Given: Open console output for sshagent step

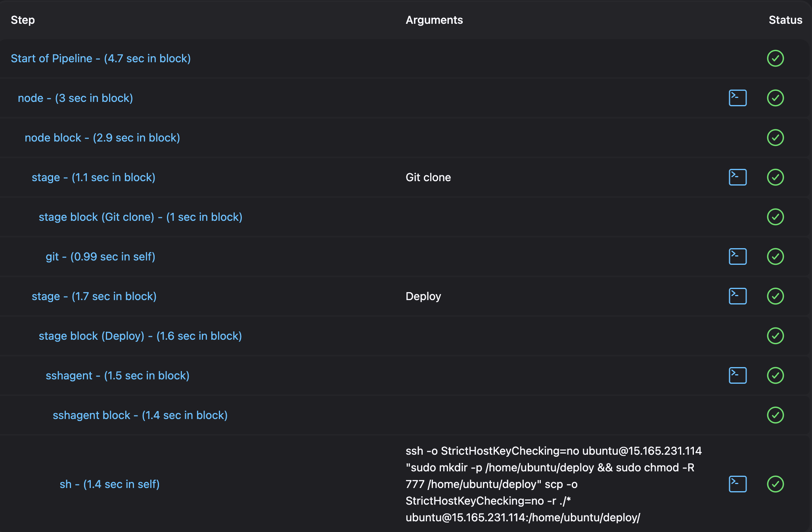Looking at the screenshot, I should coord(737,375).
